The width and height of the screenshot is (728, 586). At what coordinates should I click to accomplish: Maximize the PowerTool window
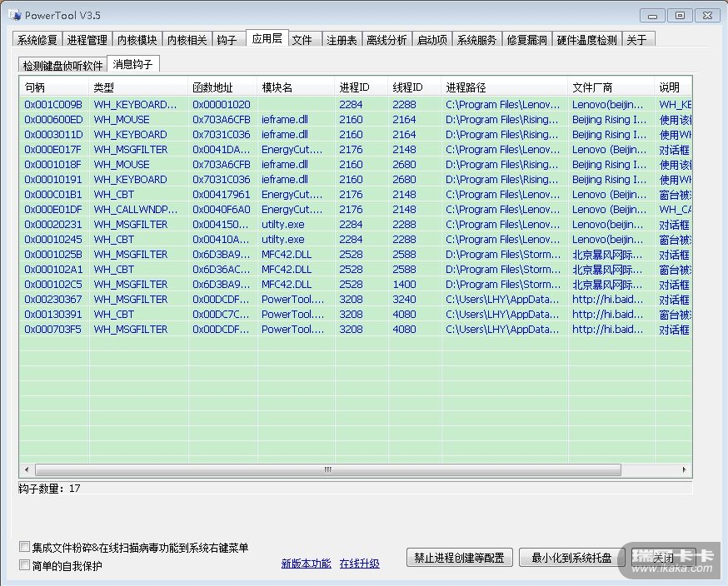tap(680, 15)
